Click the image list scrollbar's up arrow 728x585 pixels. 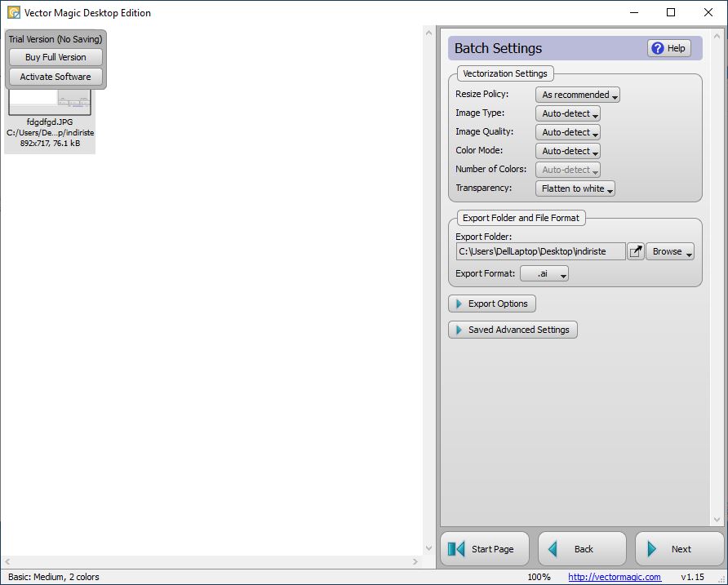(x=428, y=33)
